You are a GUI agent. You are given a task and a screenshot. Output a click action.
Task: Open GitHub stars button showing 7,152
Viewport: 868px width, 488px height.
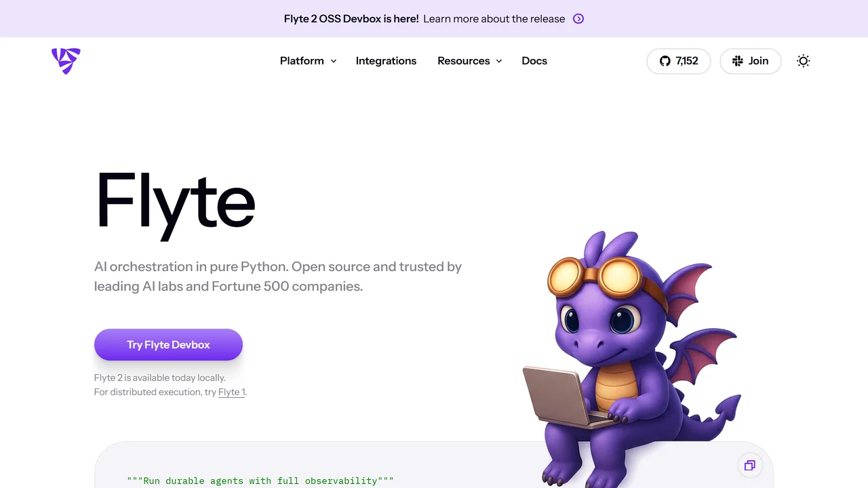(678, 61)
